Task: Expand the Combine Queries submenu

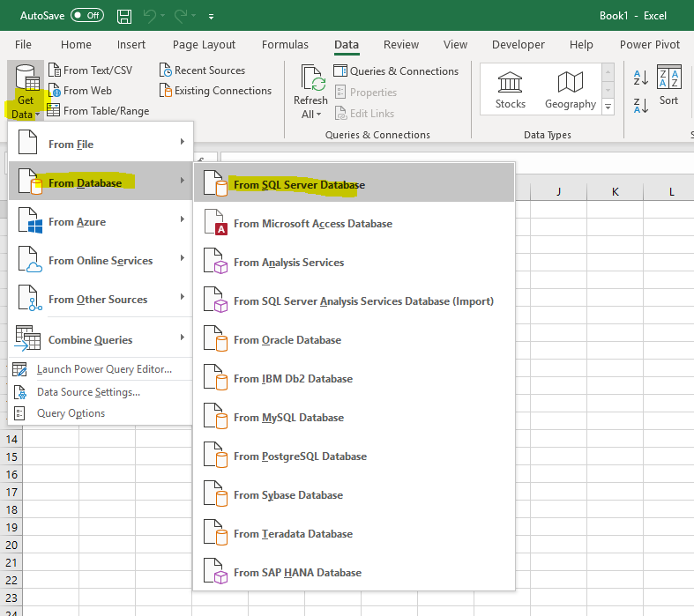Action: 101,338
